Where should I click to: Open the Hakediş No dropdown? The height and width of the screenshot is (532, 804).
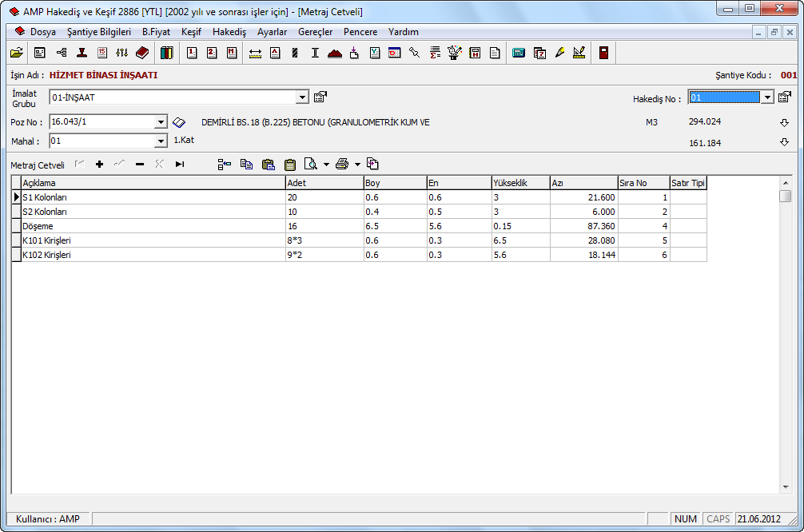pos(767,97)
